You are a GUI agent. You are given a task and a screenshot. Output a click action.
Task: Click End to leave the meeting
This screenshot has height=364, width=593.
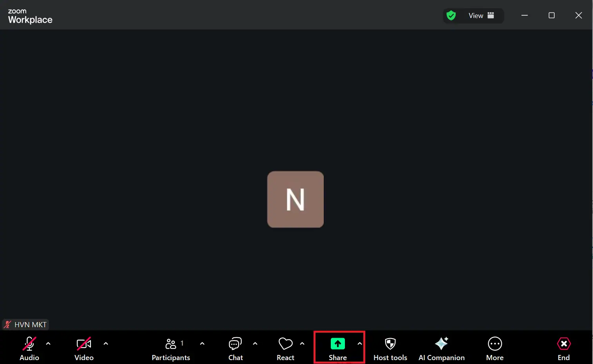[x=564, y=348]
